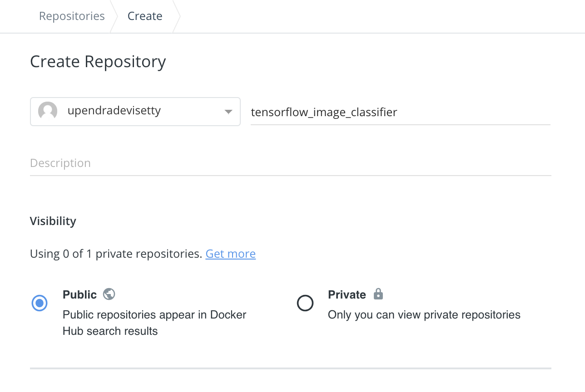Screen dimensions: 585x392
Task: Click the Create Repository heading
Action: click(98, 62)
